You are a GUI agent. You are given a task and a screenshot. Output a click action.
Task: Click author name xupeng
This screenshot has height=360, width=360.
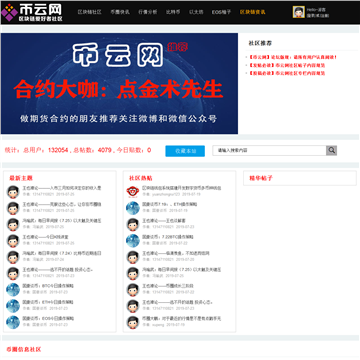tap(158, 325)
